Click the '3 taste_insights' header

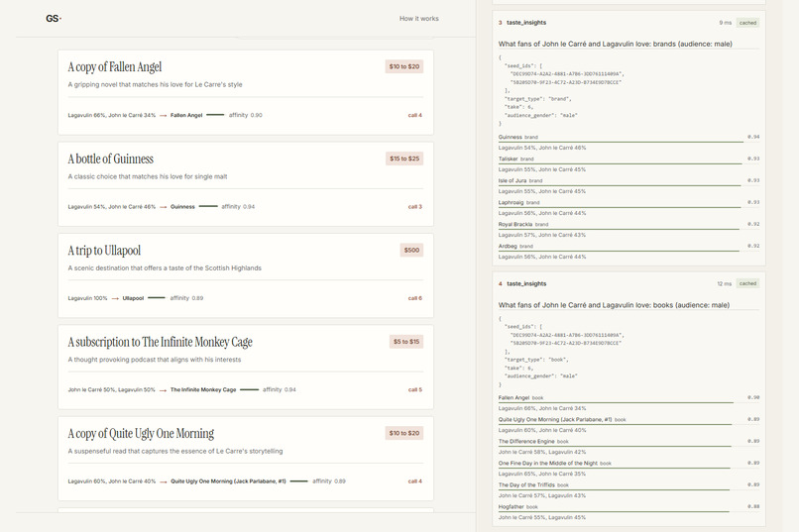click(x=522, y=23)
